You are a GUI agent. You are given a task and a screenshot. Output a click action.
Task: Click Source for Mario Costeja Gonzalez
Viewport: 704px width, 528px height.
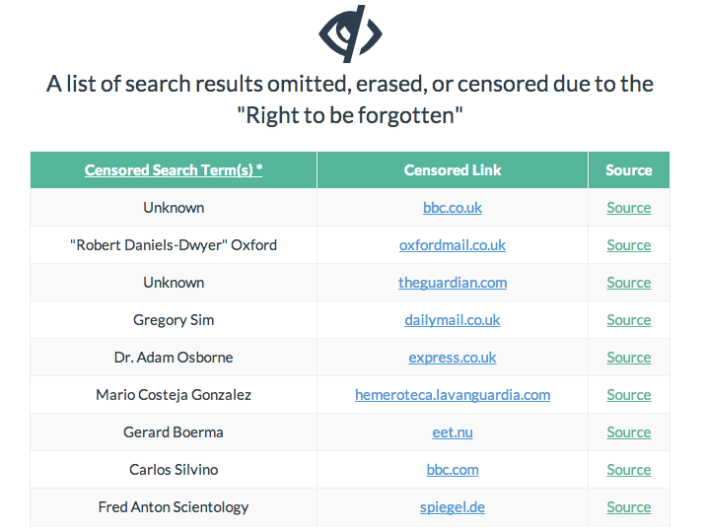628,395
